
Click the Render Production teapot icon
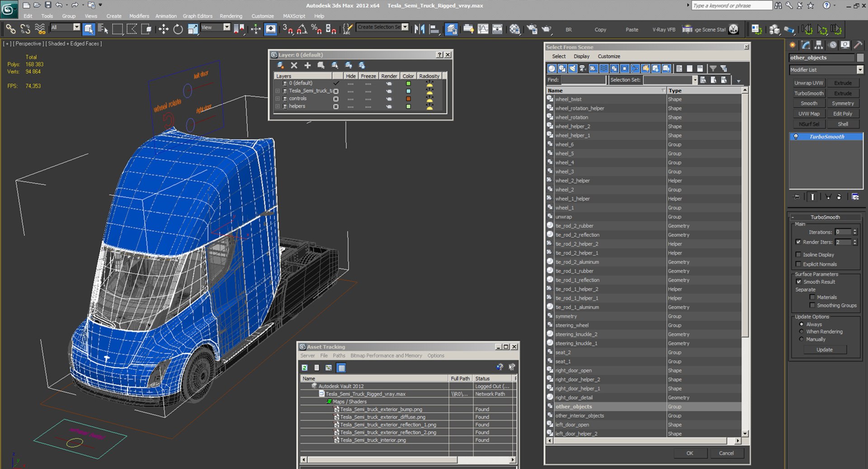(547, 29)
